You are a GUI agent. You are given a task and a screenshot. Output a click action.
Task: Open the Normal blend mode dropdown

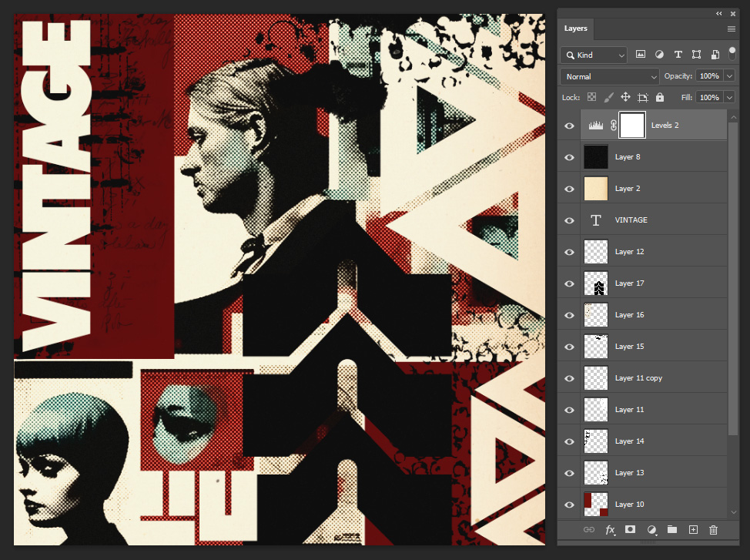click(x=610, y=76)
